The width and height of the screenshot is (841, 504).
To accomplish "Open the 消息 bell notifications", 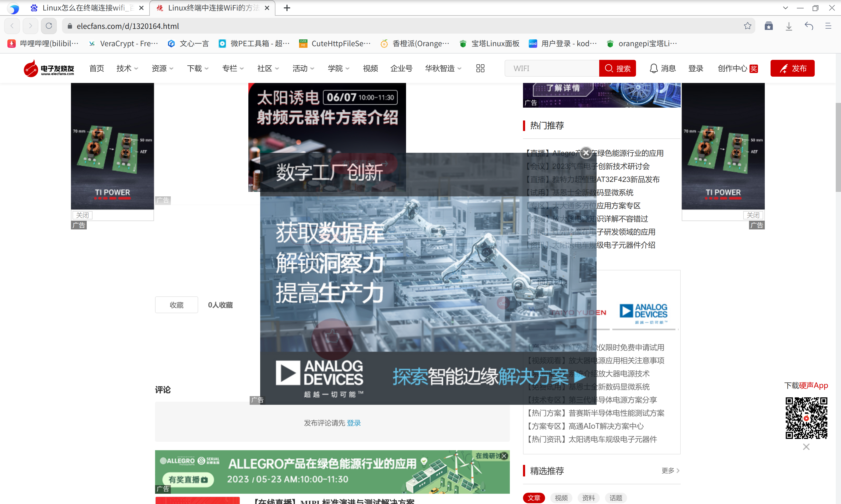I will (x=662, y=68).
